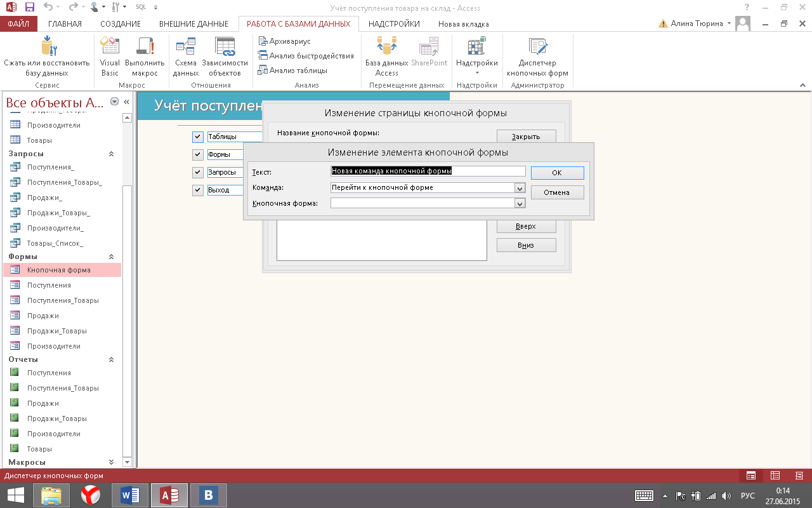Run Анализ таблицы tool
The image size is (812, 508).
293,70
